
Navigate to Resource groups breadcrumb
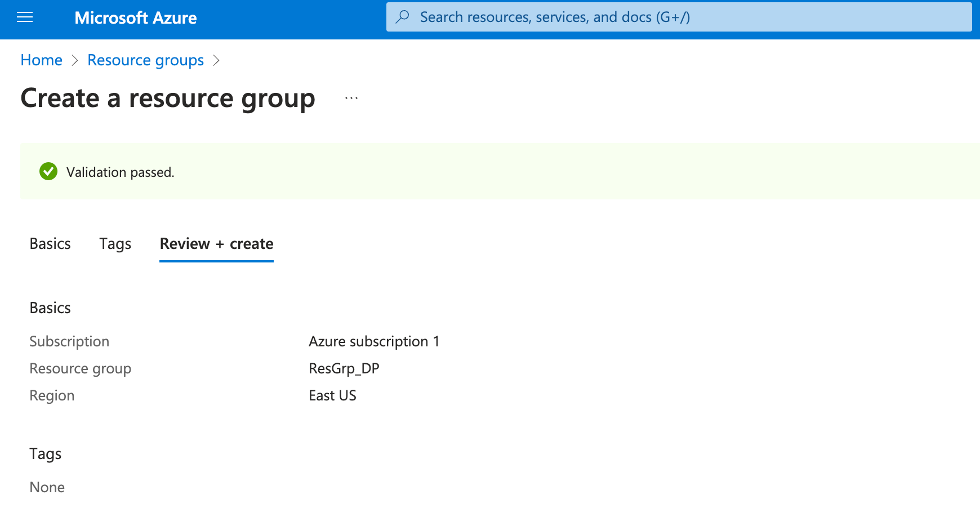[x=145, y=60]
